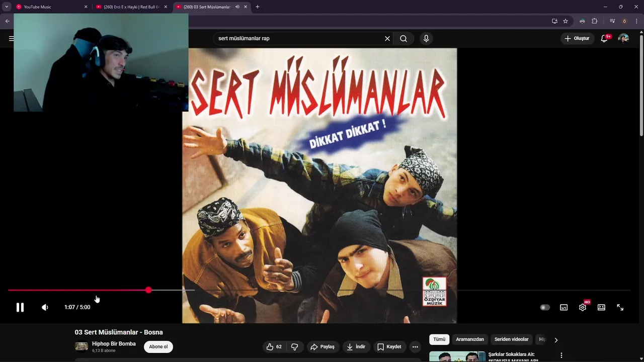Image resolution: width=644 pixels, height=362 pixels.
Task: Mute the video volume speaker icon
Action: pos(45,307)
